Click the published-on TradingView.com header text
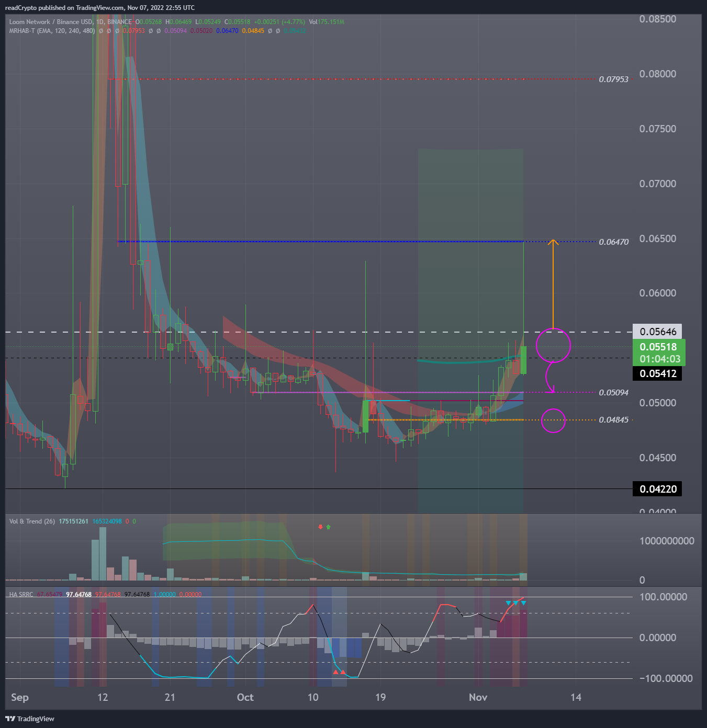707x728 pixels. pyautogui.click(x=99, y=8)
